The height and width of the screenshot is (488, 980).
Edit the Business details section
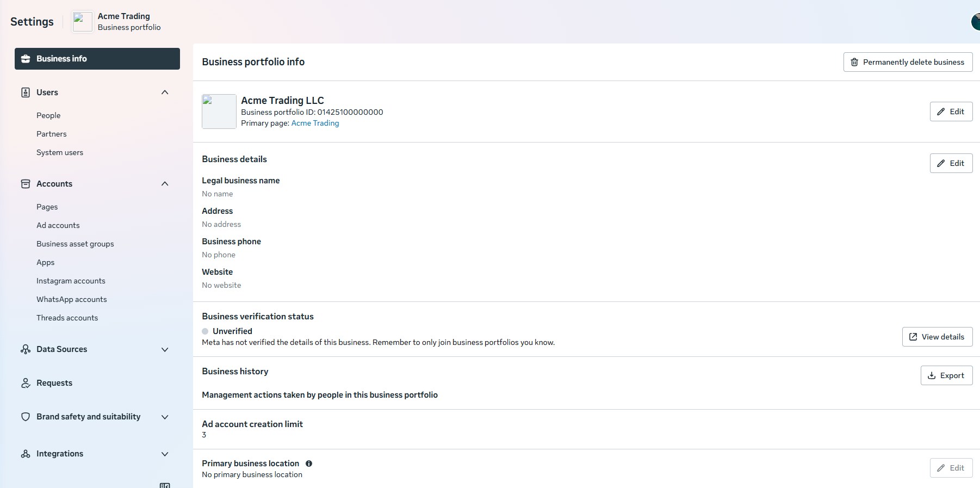point(951,163)
